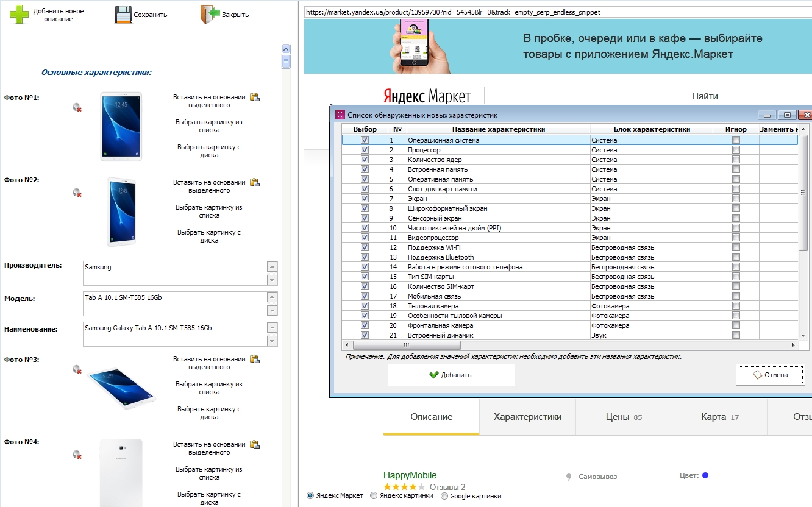Switch to the Цены tab

[624, 417]
